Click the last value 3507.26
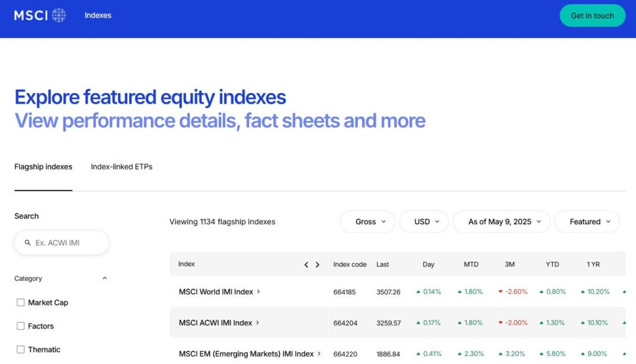 [x=388, y=292]
